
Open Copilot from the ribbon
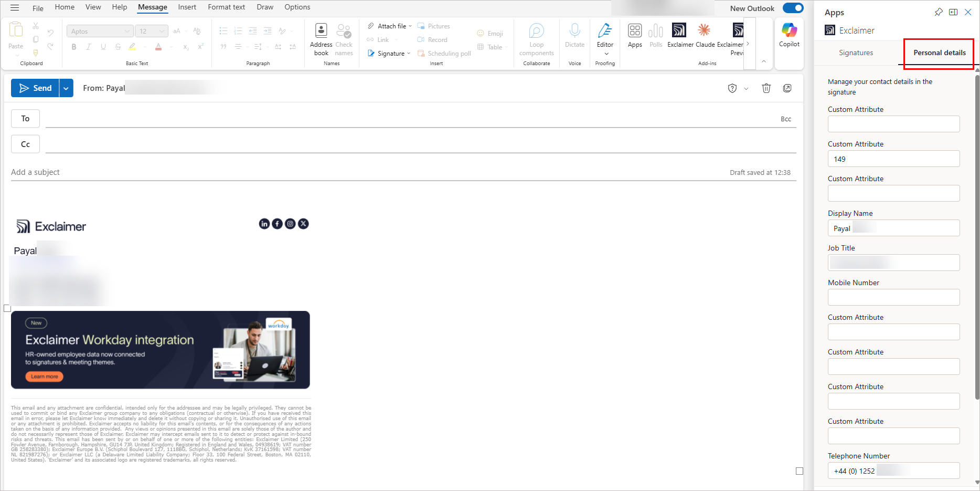click(x=789, y=36)
